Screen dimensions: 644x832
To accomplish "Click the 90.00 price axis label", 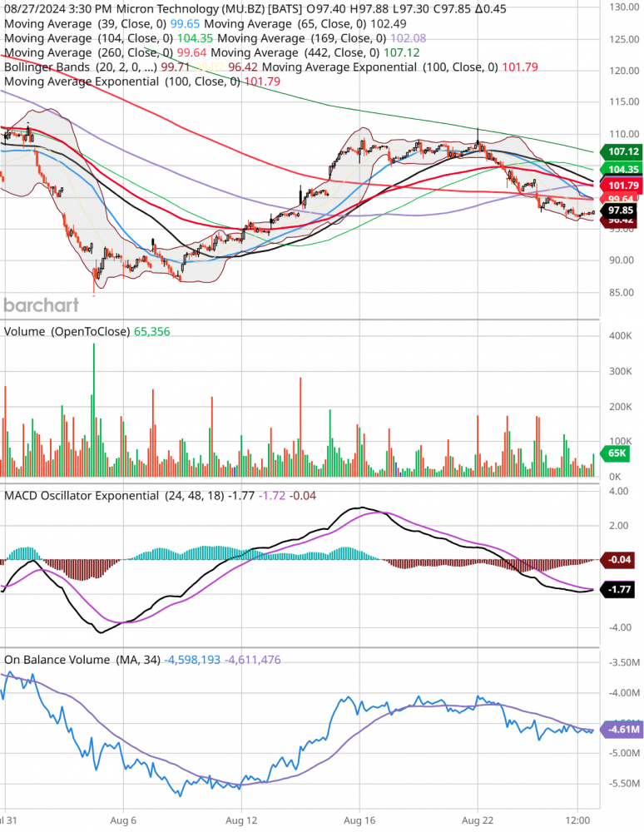I will click(x=622, y=260).
